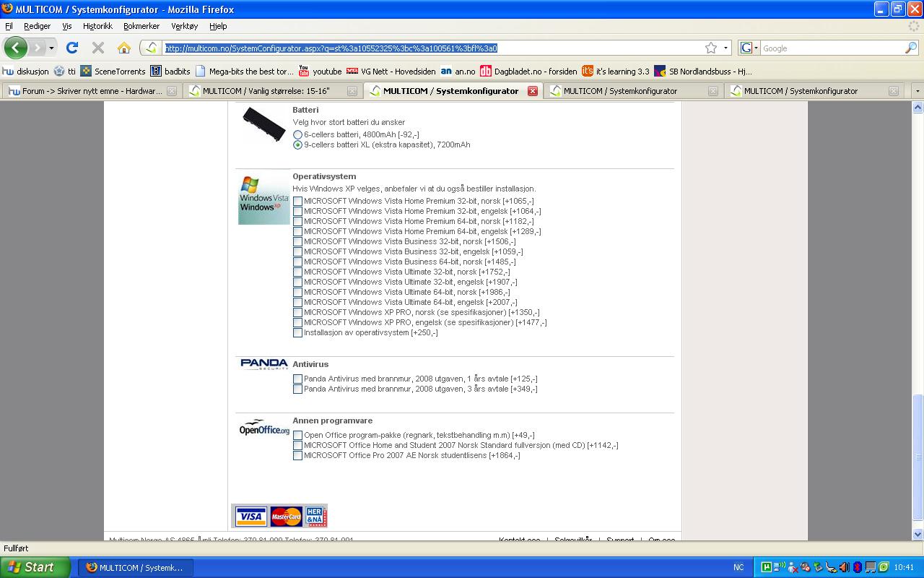Go back with the green back arrow
Image resolution: width=924 pixels, height=578 pixels.
[x=15, y=48]
